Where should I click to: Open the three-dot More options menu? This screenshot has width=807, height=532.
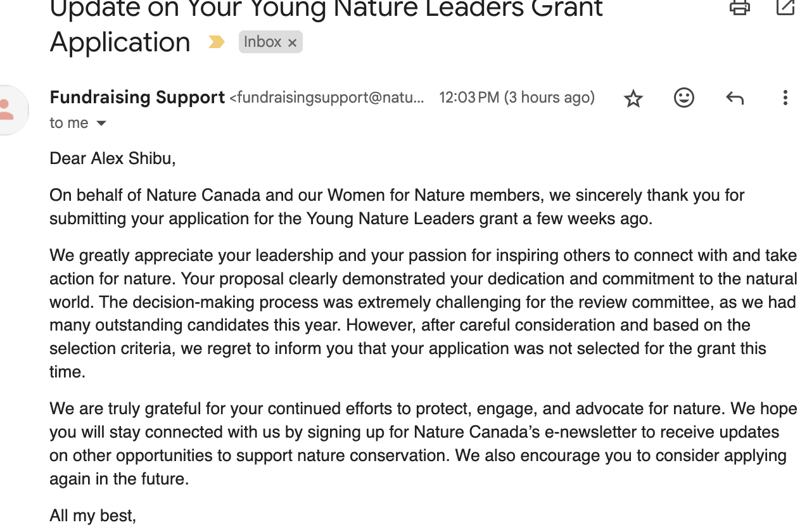785,98
